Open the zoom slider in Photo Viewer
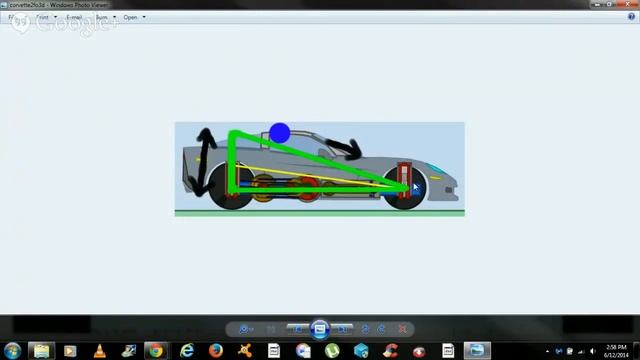The width and height of the screenshot is (640, 360). 246,329
